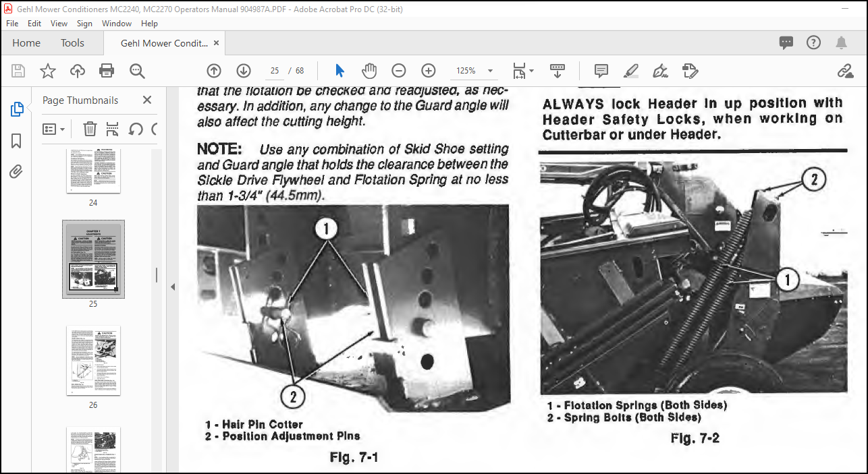Click the Page Thumbnails panel title

tap(80, 100)
